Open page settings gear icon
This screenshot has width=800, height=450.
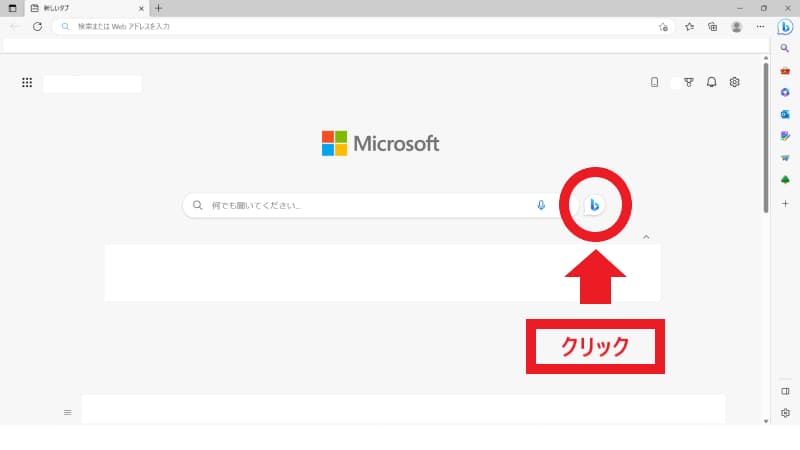click(x=734, y=82)
